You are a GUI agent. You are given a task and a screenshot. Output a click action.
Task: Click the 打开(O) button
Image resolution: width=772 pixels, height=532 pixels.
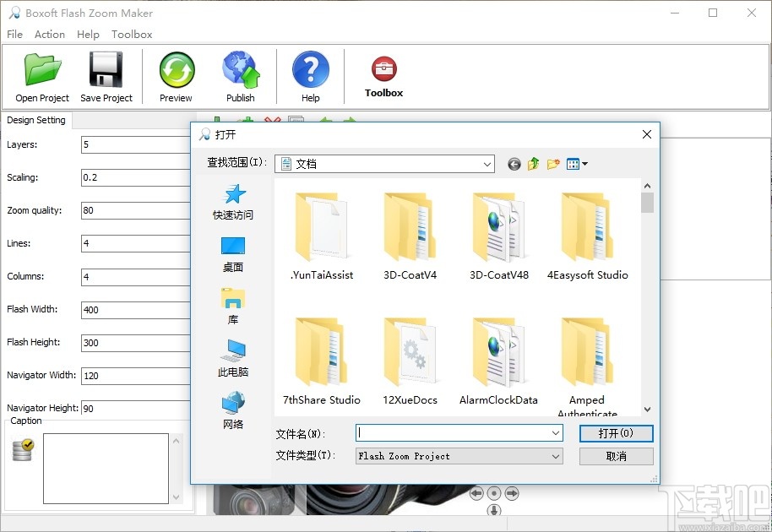click(616, 432)
